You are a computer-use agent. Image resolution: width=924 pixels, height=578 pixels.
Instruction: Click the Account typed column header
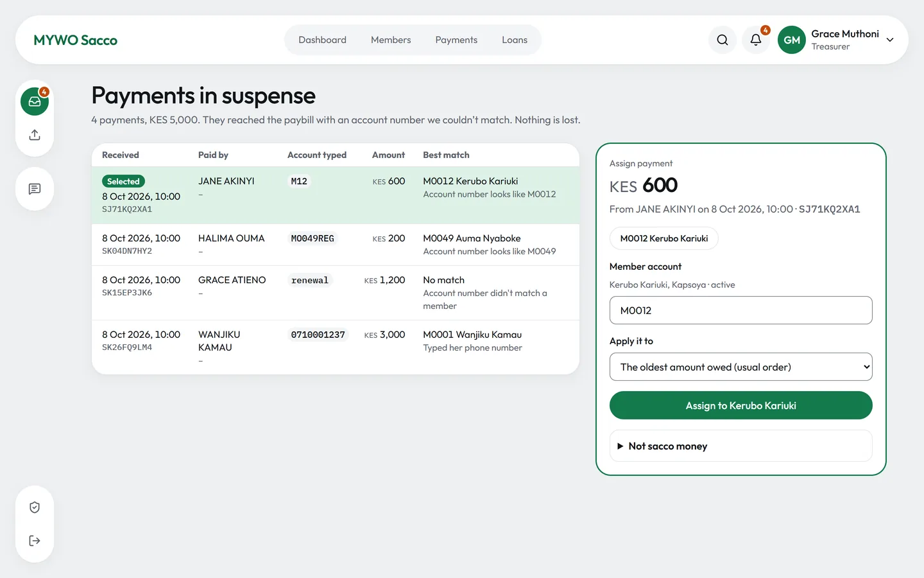tap(317, 155)
